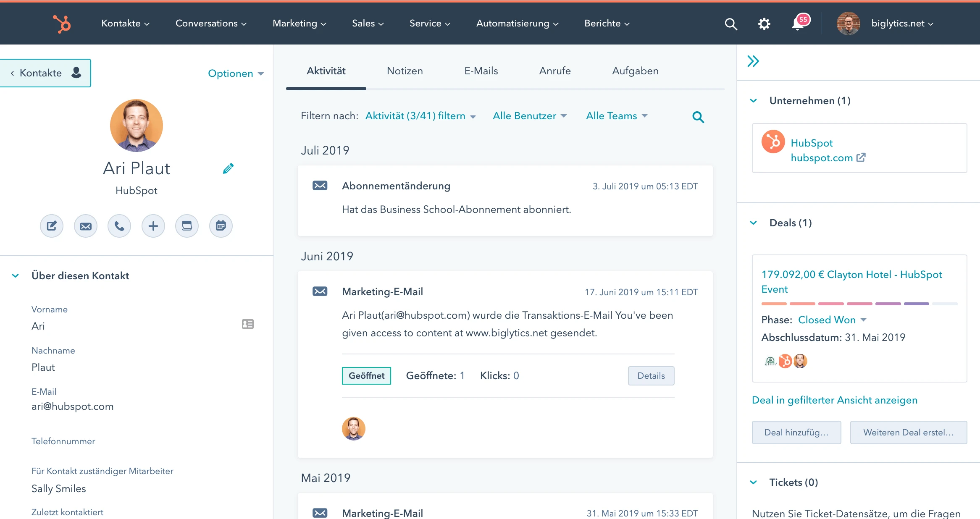The width and height of the screenshot is (980, 519).
Task: Click envelope icon on 17. Juni Marketing-E-Mail card
Action: pos(320,291)
